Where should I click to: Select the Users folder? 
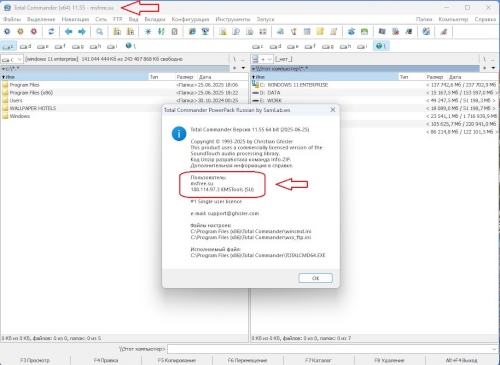click(124, 100)
